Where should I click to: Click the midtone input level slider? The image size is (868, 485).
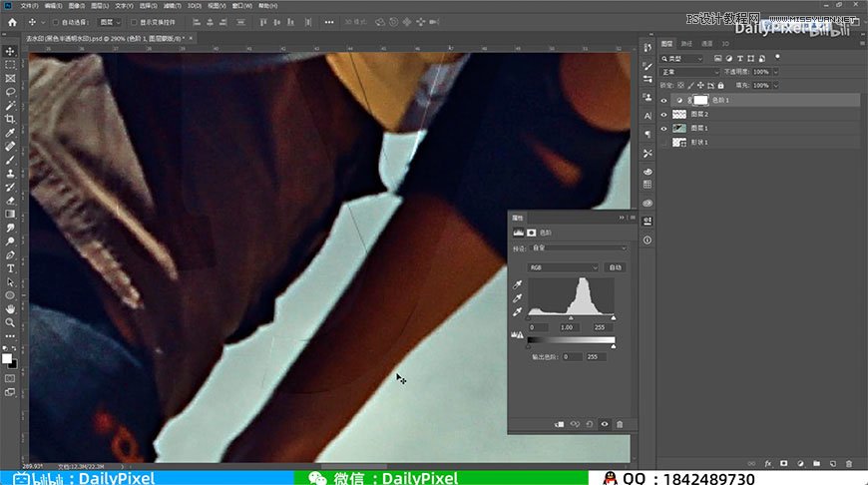pyautogui.click(x=571, y=318)
